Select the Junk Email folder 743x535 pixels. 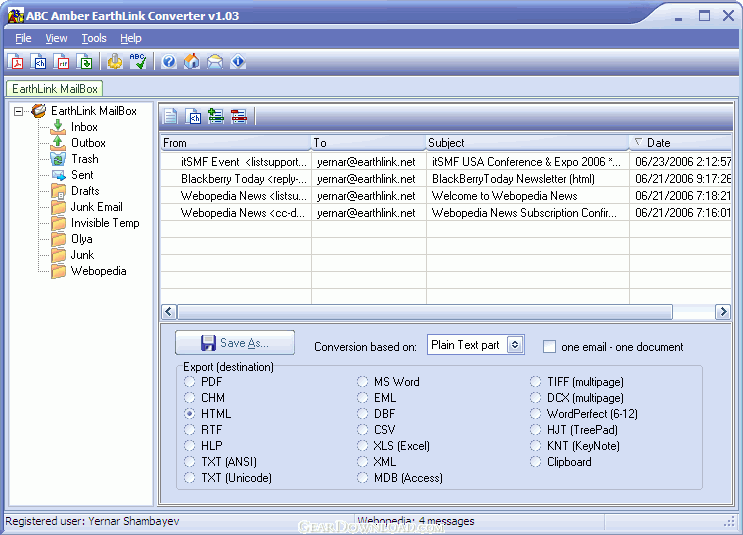(97, 207)
